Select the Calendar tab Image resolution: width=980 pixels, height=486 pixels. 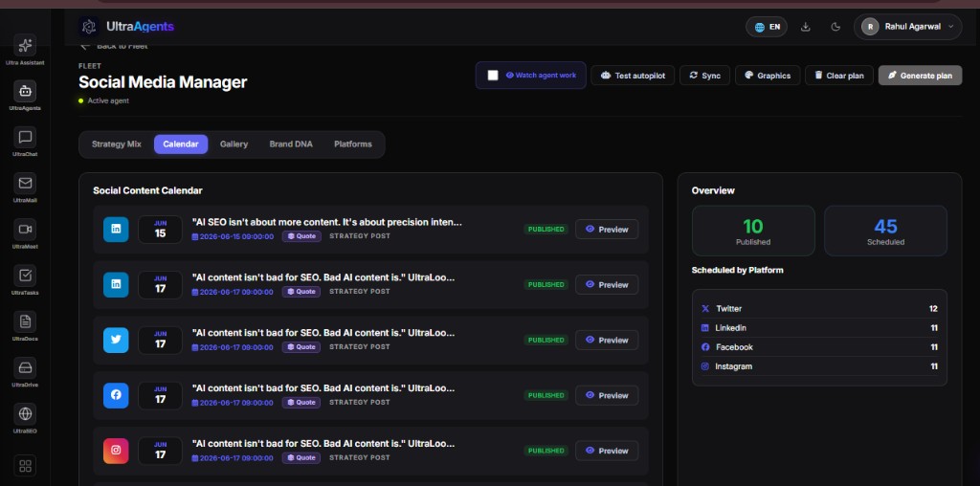pyautogui.click(x=181, y=144)
